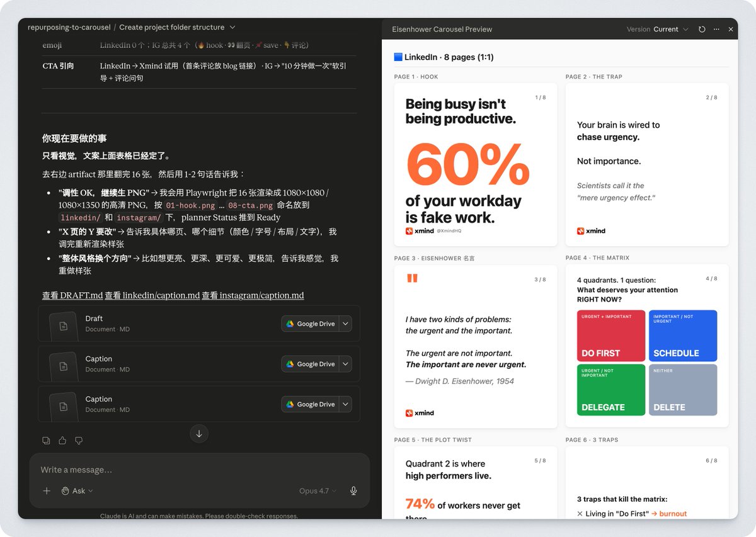756x537 pixels.
Task: Click the 08-cta.png code snippet
Action: (250, 205)
